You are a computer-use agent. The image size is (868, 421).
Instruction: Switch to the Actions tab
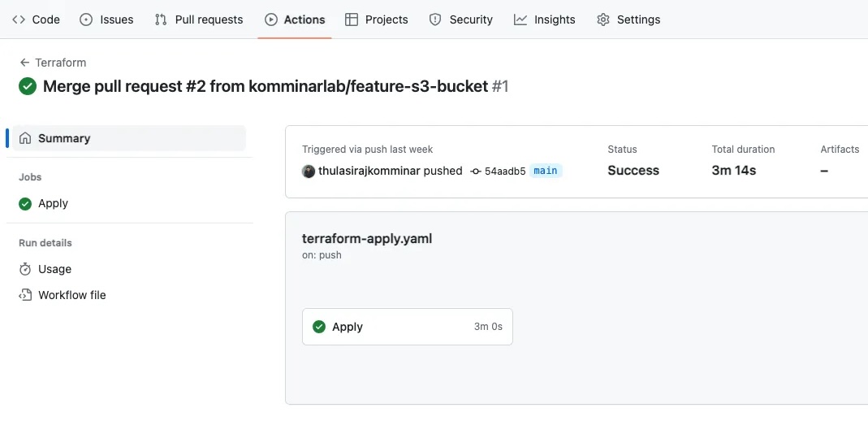[x=295, y=20]
